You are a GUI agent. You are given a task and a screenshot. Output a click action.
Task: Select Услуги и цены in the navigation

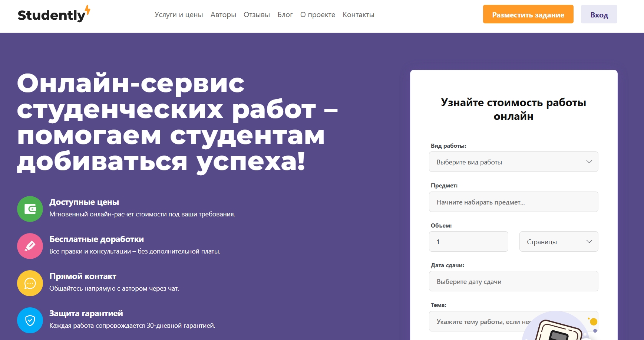[179, 14]
